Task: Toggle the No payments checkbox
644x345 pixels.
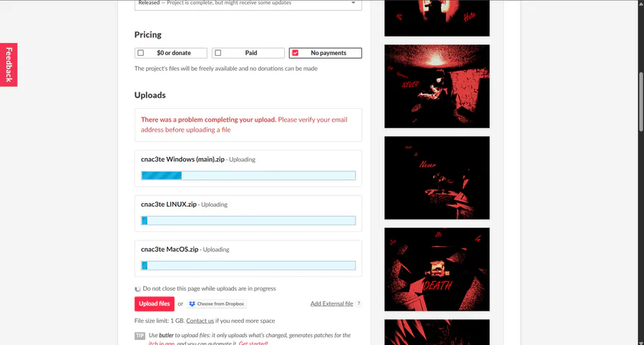Action: tap(296, 53)
